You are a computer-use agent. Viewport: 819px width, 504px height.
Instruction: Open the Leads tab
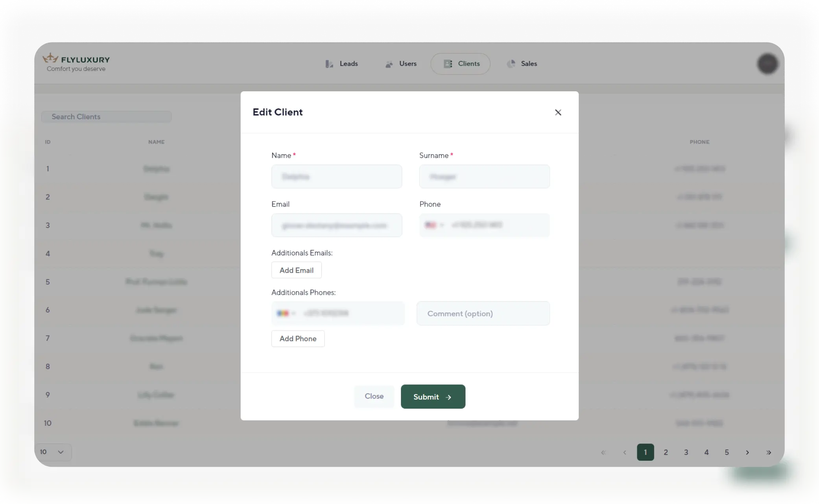pos(342,64)
